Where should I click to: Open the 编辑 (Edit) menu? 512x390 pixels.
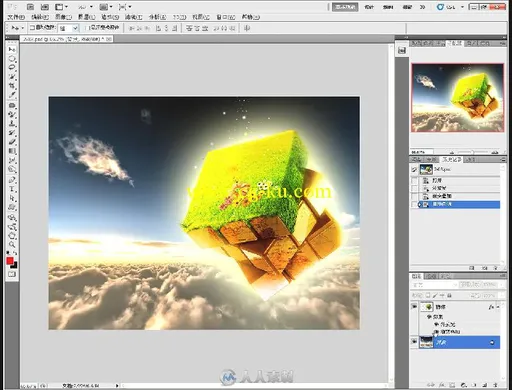[40, 17]
